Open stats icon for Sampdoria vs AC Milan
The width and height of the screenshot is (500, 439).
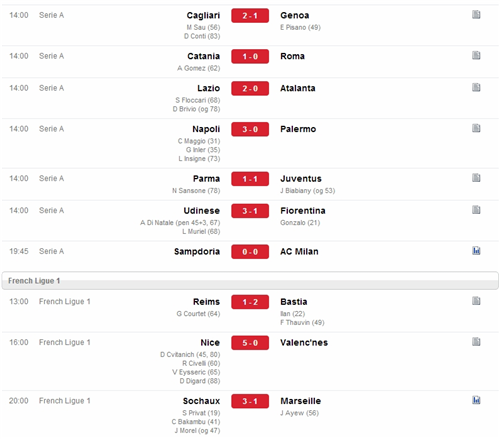pos(476,251)
